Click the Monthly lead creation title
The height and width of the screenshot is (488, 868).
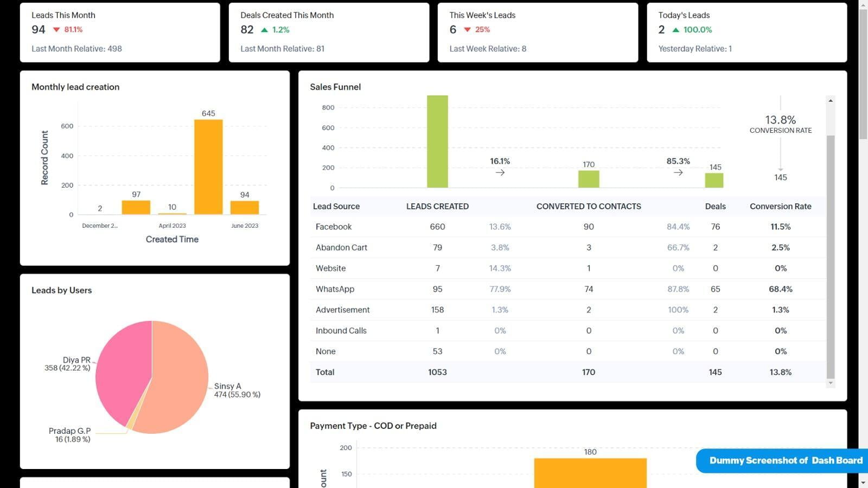tap(75, 87)
